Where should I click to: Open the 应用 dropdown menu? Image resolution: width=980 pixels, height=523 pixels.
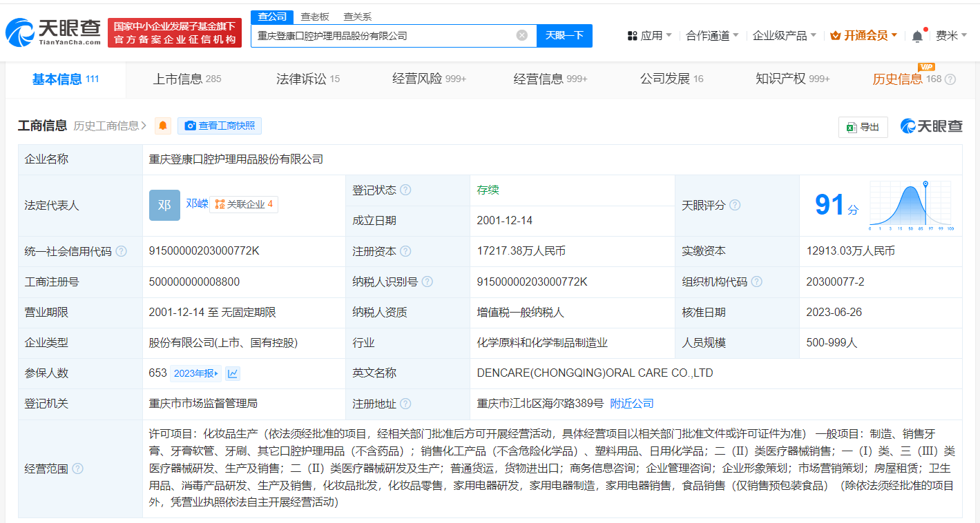pos(649,35)
